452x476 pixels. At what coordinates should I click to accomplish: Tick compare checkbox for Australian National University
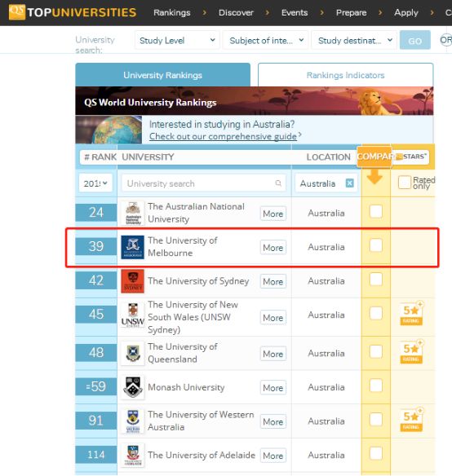click(x=375, y=211)
